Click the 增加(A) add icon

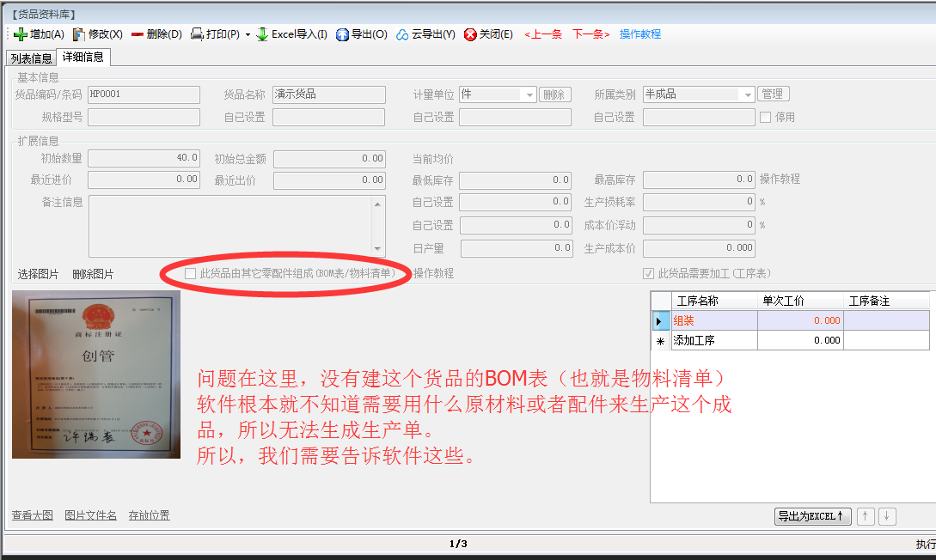tap(21, 35)
